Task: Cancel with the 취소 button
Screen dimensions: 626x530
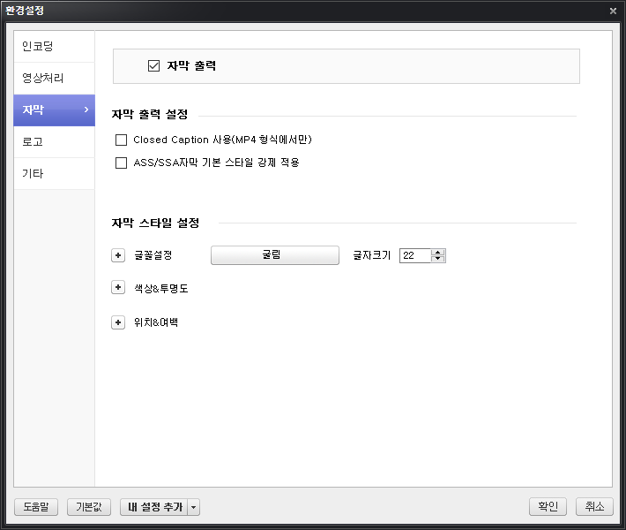Action: pyautogui.click(x=594, y=507)
